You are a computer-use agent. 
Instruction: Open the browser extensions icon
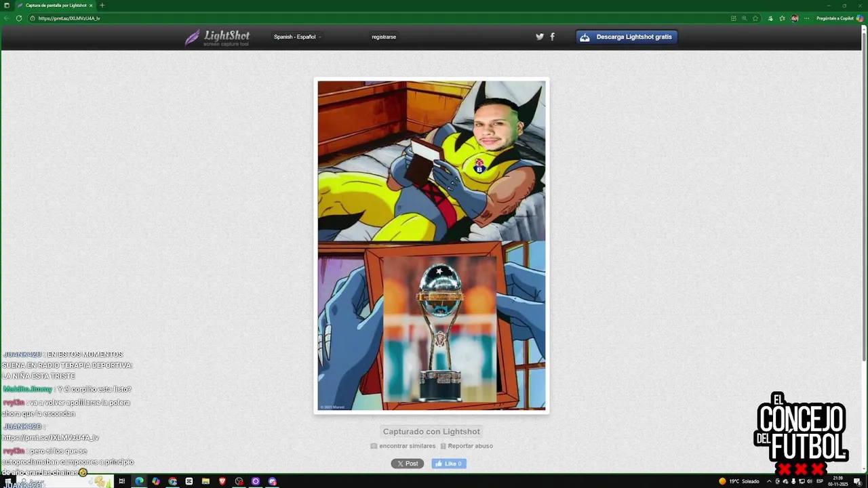[770, 18]
